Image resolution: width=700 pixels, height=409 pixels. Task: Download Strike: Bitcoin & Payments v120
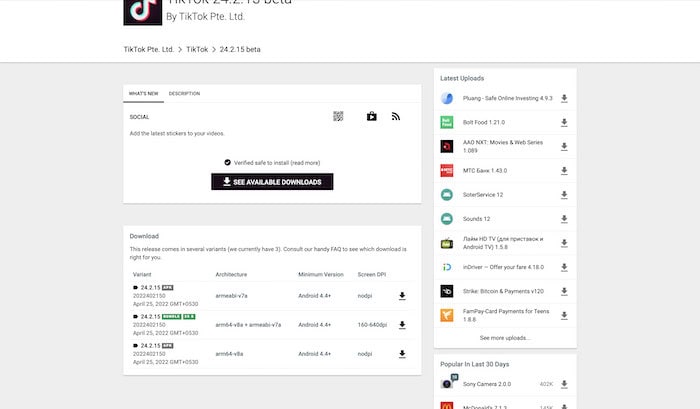pyautogui.click(x=564, y=291)
